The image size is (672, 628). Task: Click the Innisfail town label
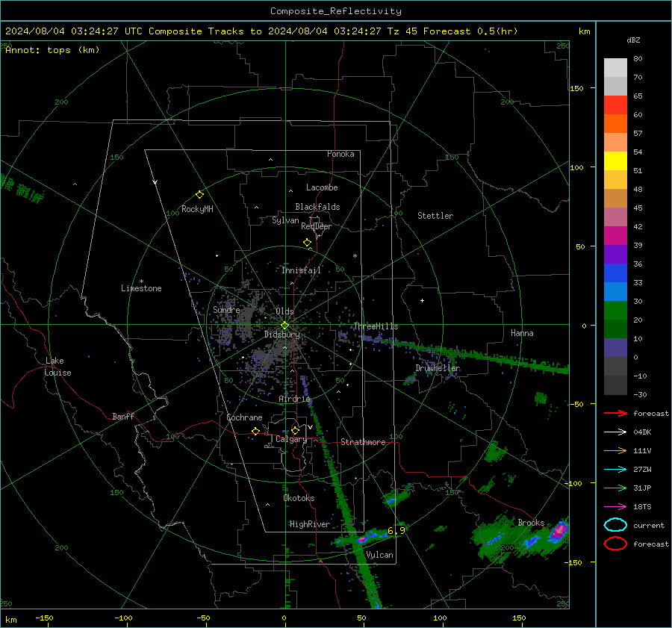click(x=301, y=270)
